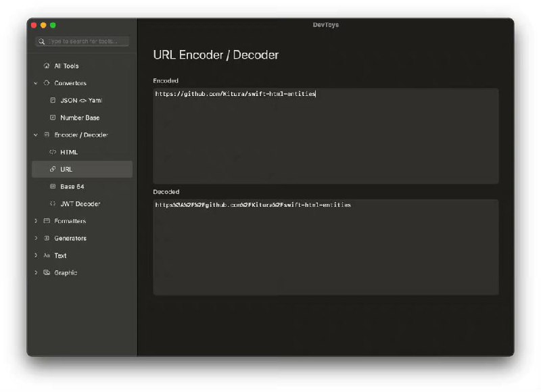Screen dimensions: 541x392
Task: Click the URL Encoder / Decoder heading
Action: point(216,55)
